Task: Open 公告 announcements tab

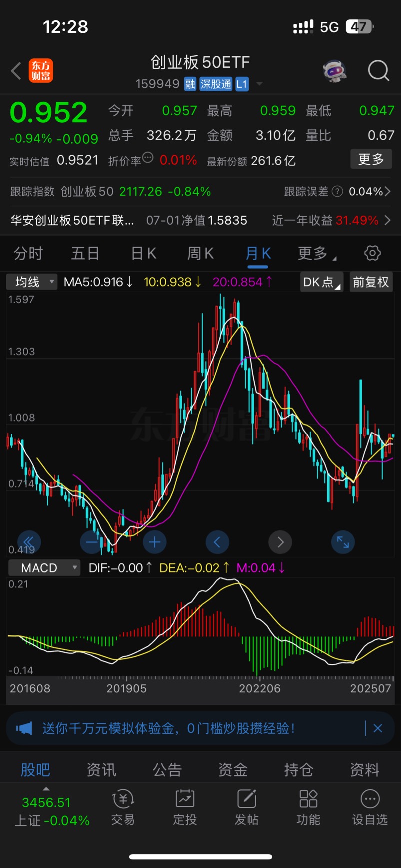Action: pos(167,769)
